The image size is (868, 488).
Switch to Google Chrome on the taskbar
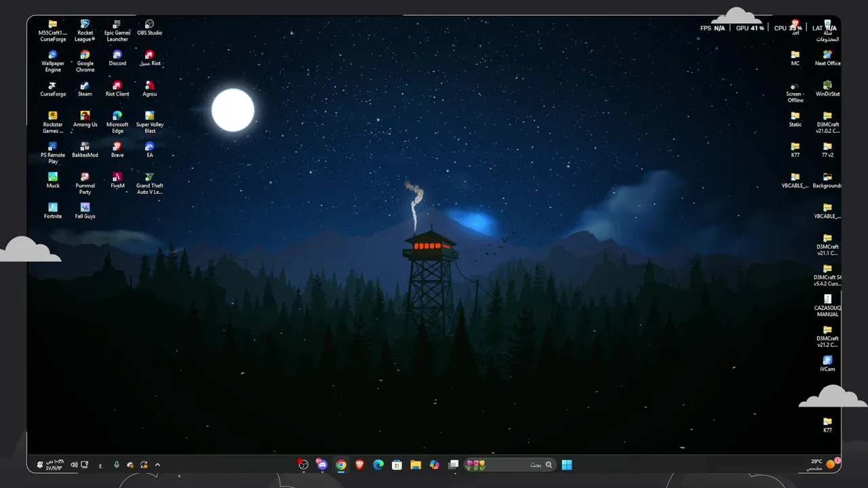(341, 464)
